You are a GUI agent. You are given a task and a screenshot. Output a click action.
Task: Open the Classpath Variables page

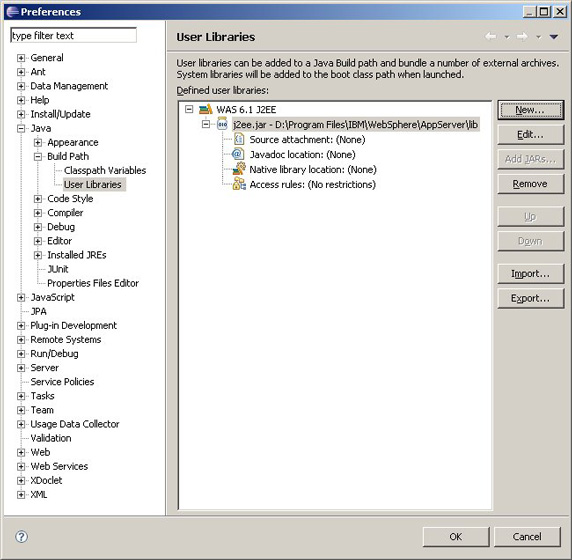105,170
